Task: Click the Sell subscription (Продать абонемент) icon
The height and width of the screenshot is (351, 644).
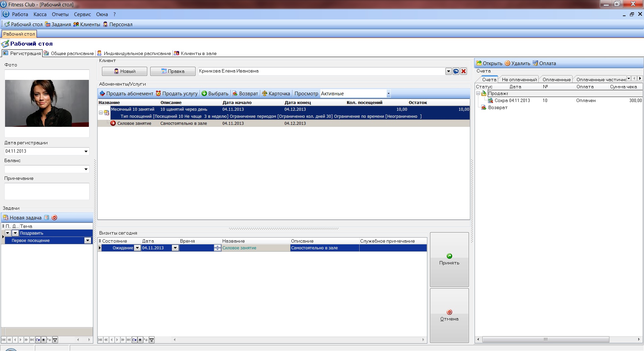Action: tap(103, 94)
